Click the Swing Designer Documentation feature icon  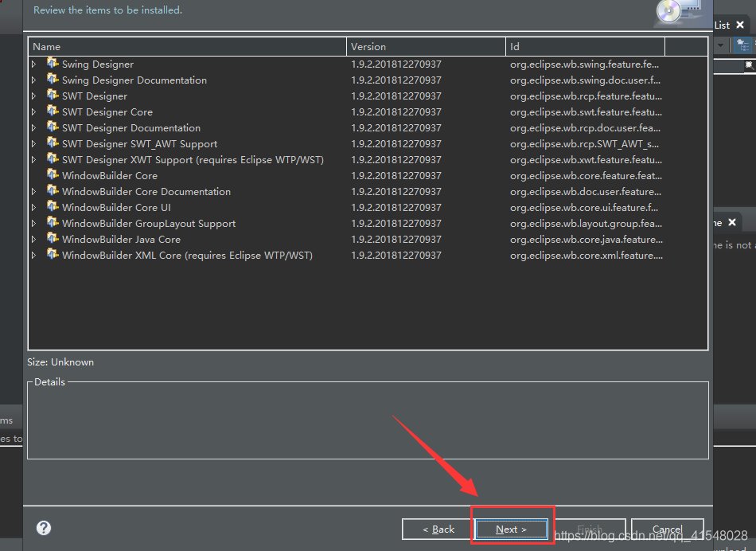(53, 79)
